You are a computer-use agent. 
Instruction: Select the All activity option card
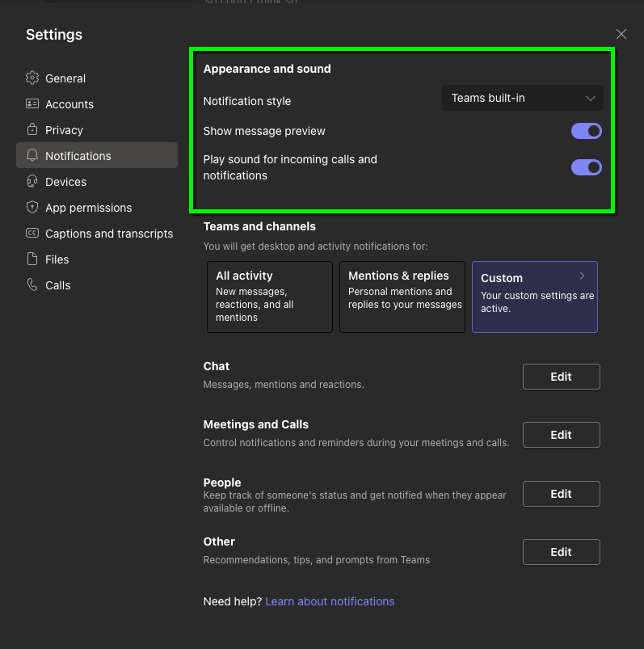270,297
